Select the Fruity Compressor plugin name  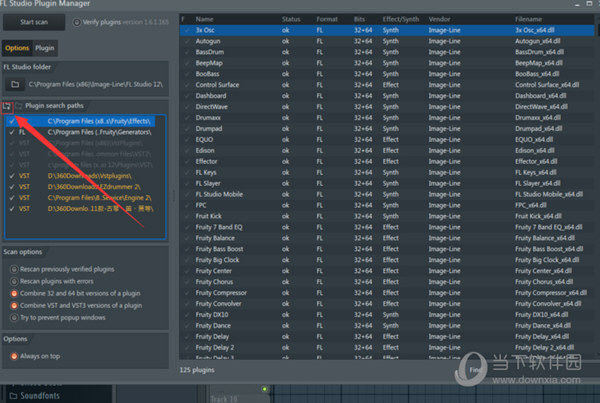221,293
